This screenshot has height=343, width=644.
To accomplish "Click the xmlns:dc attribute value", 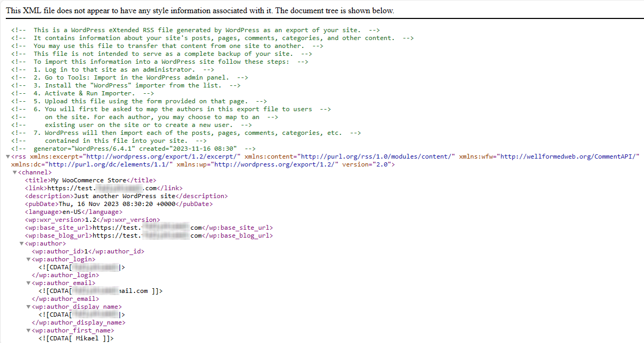I will [110, 164].
